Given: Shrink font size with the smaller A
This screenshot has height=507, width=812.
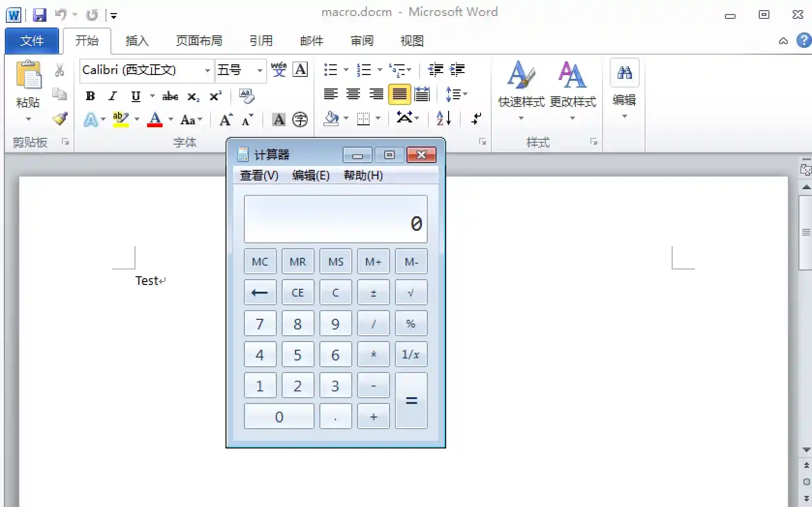Looking at the screenshot, I should pyautogui.click(x=247, y=119).
